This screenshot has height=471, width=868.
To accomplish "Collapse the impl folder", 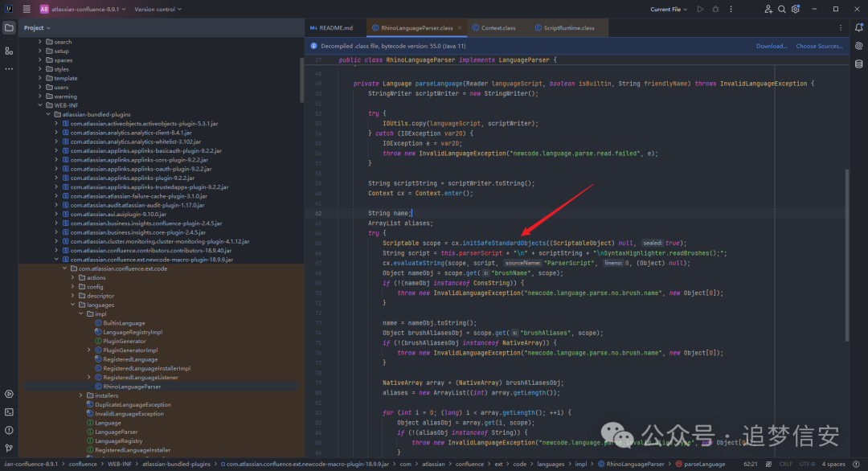I will click(x=81, y=313).
